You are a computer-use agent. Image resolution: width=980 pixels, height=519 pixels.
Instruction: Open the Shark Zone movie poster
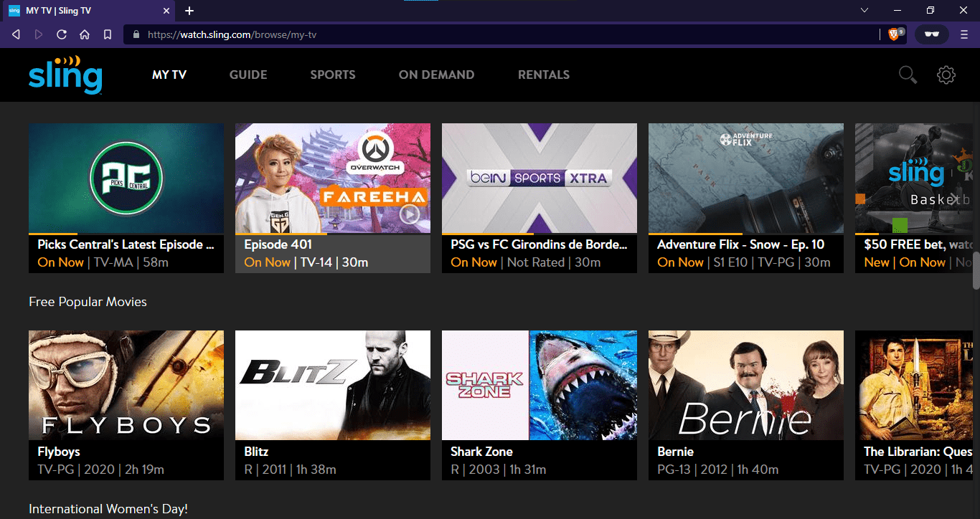pyautogui.click(x=540, y=385)
